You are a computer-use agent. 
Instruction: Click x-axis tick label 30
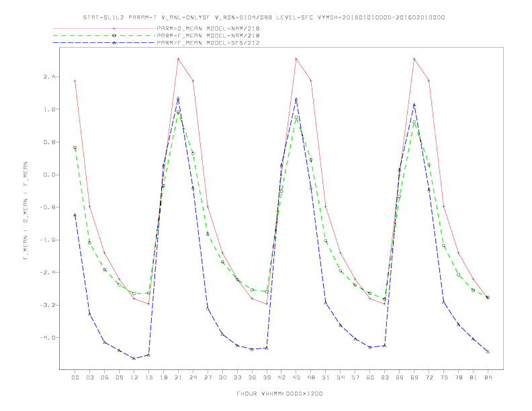[222, 377]
